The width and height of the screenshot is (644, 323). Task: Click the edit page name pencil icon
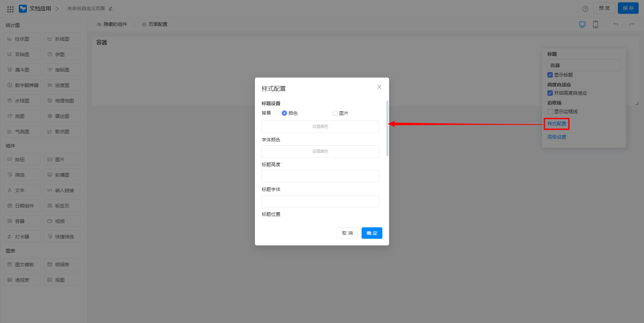point(111,9)
